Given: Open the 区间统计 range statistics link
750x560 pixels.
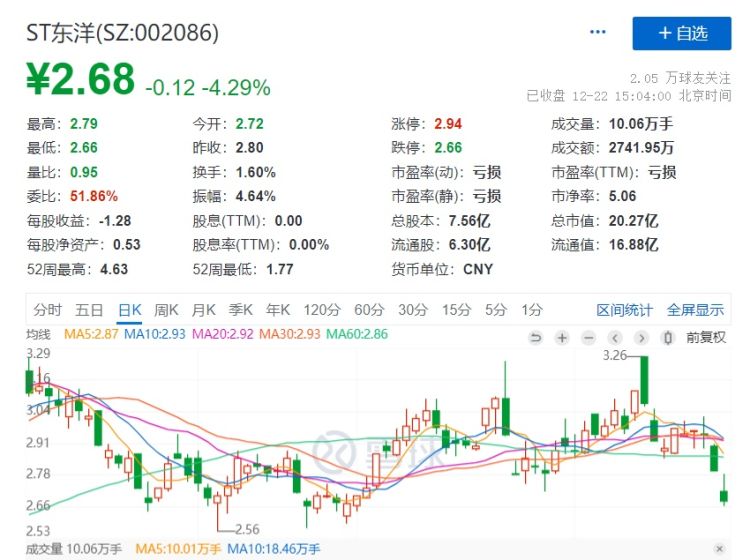Looking at the screenshot, I should 624,310.
